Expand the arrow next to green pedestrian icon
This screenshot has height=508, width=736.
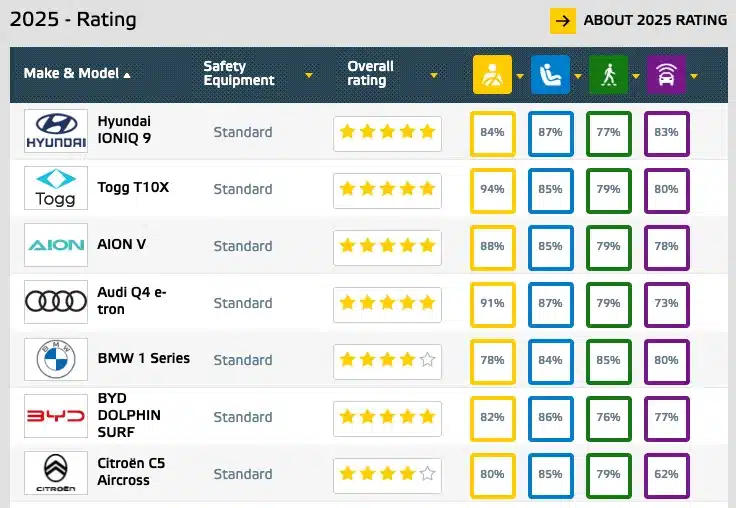[636, 76]
